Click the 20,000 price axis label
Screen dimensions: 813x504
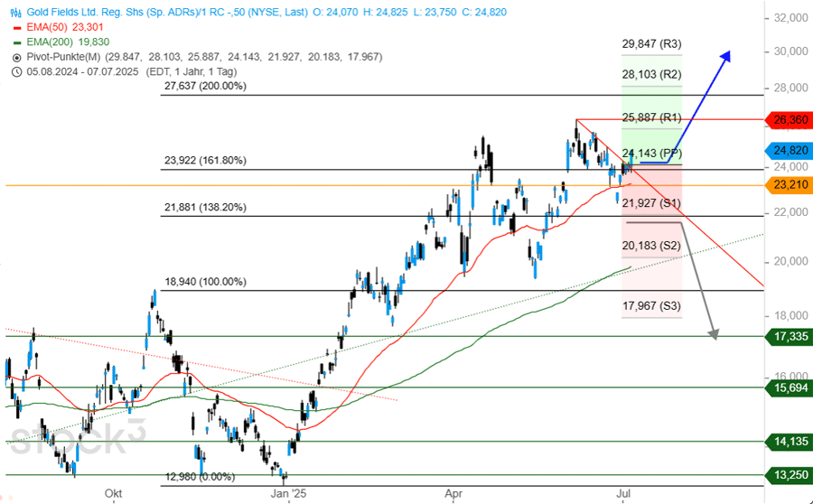click(790, 261)
